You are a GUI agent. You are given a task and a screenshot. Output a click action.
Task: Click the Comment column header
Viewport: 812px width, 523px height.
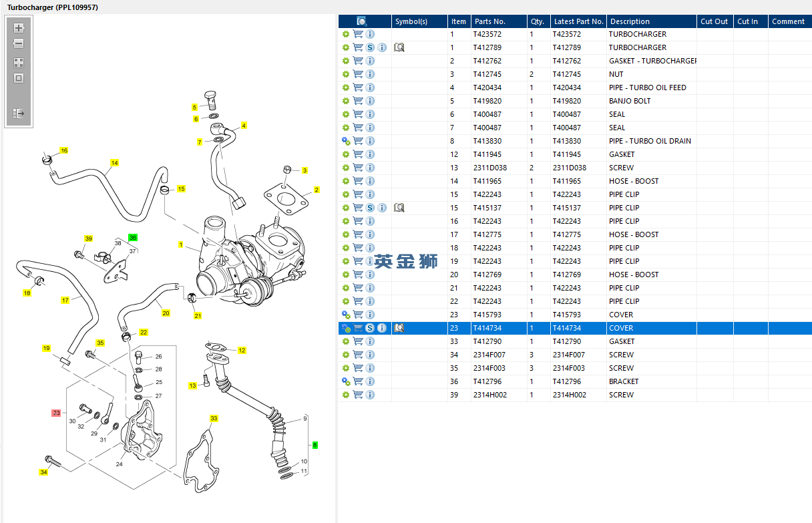[789, 21]
